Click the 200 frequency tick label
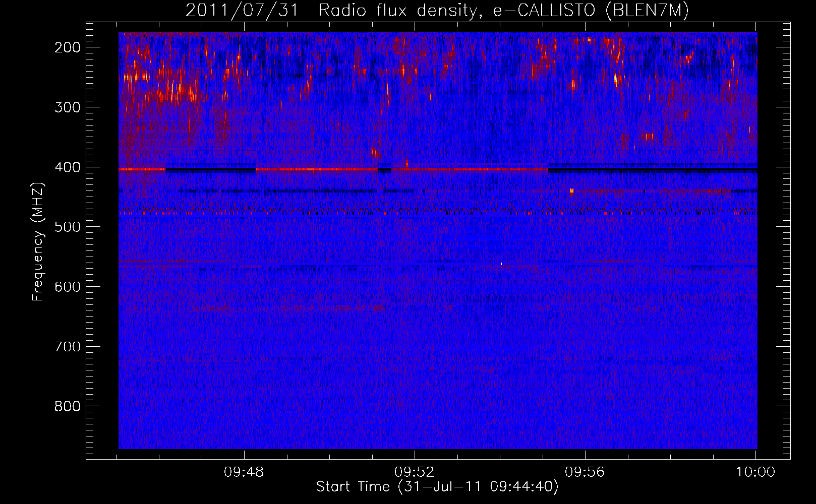Viewport: 816px width, 504px height. coord(67,47)
